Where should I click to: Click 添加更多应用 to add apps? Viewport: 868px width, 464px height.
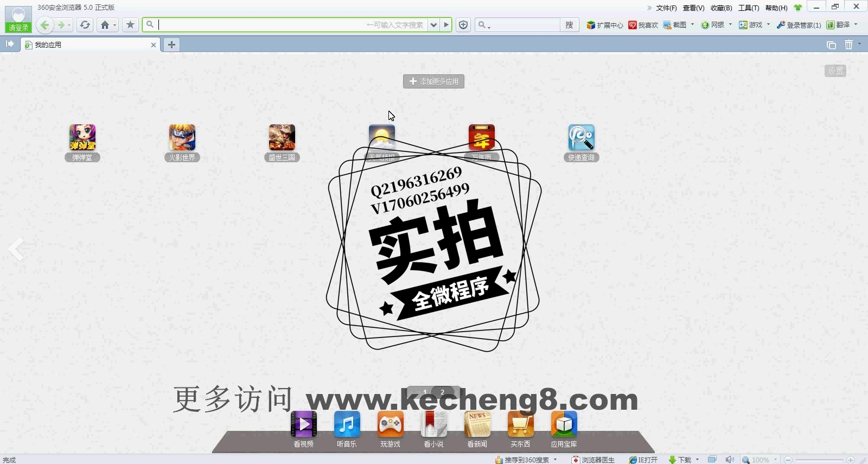coord(433,81)
